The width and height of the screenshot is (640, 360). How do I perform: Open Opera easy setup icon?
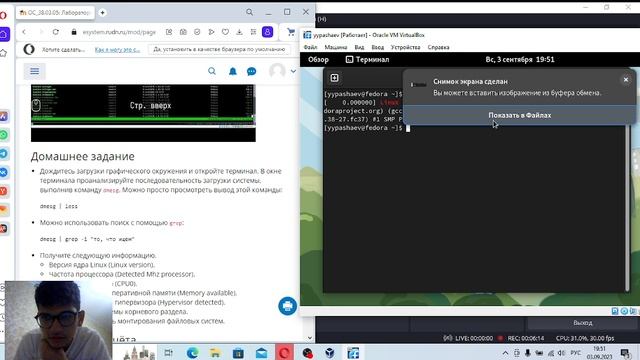click(253, 32)
